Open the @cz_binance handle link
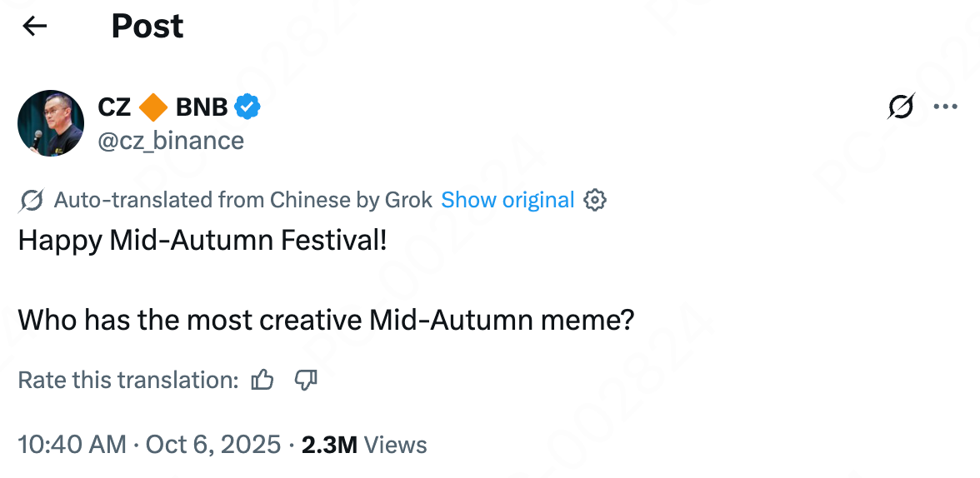 point(171,140)
